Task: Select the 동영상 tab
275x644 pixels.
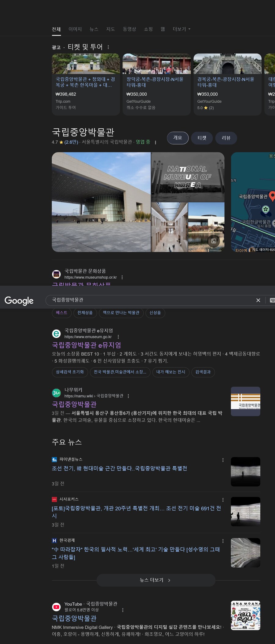Action: (129, 29)
